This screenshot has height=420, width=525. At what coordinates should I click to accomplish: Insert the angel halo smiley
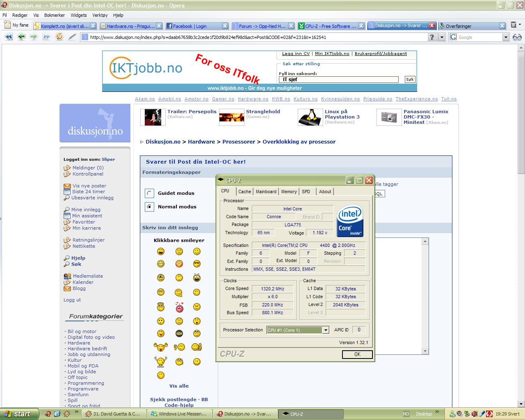pos(161,306)
